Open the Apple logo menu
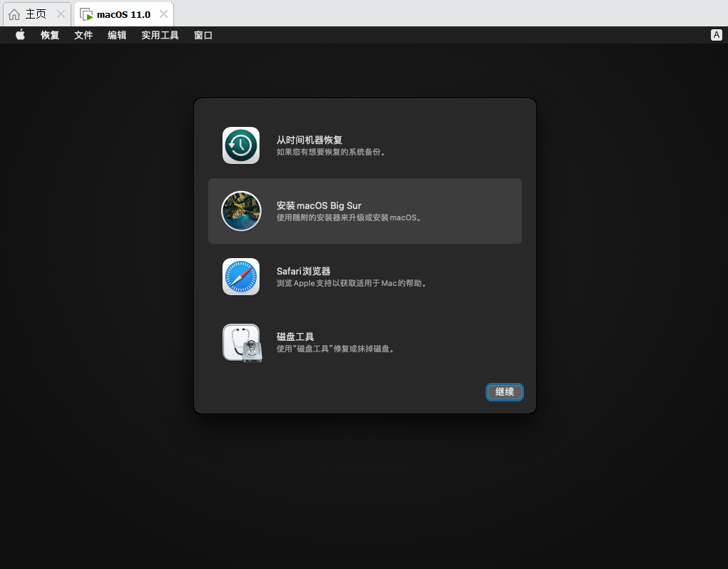728x569 pixels. click(20, 35)
